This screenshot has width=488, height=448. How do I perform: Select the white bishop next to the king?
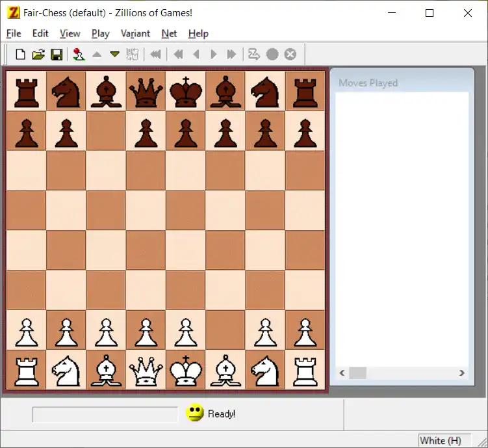click(x=225, y=371)
